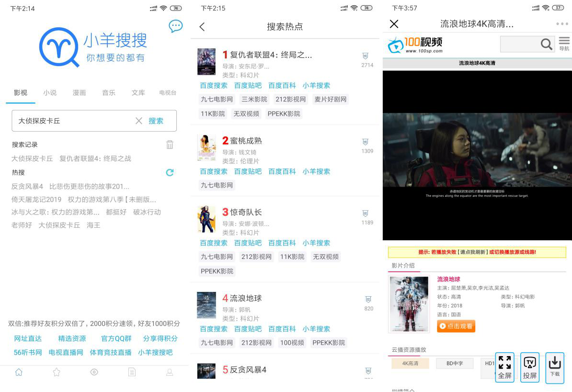
Task: Go back from the 搜索热点 page
Action: click(x=202, y=27)
